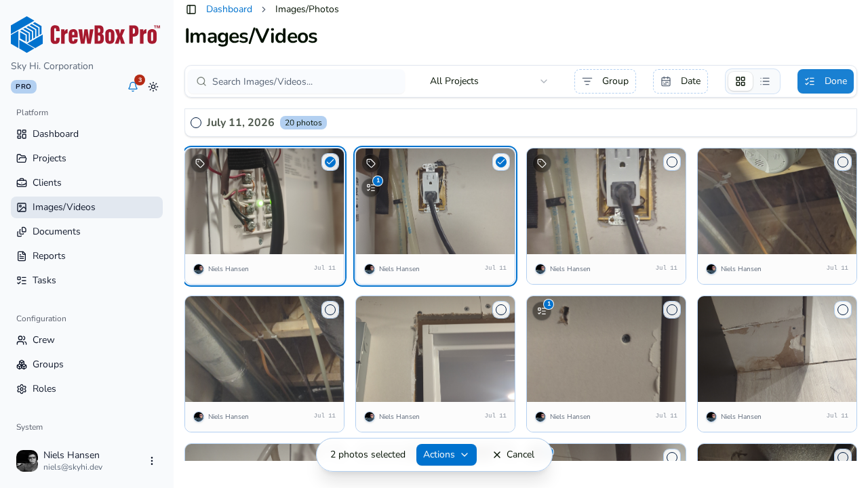Viewport: 868px width, 488px height.
Task: Click 'Sky Hi. Corporation' text
Action: [52, 66]
